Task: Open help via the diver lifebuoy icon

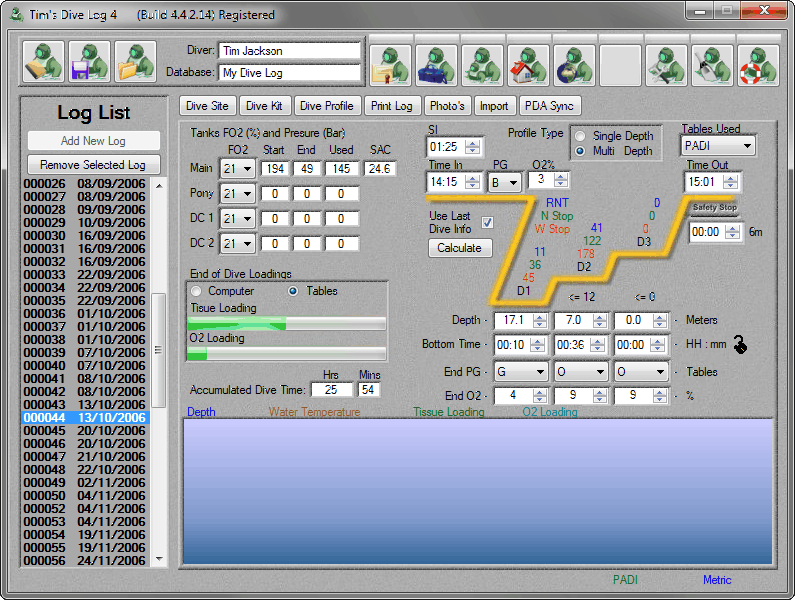Action: point(758,66)
